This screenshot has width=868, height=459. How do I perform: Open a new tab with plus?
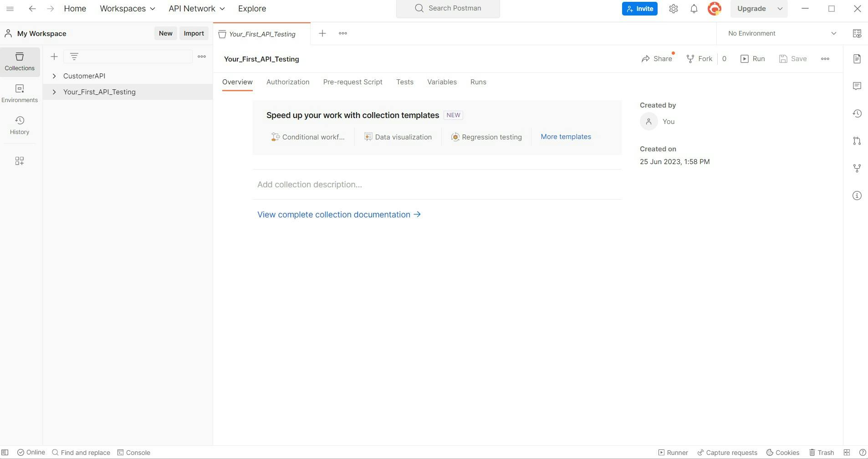point(322,33)
